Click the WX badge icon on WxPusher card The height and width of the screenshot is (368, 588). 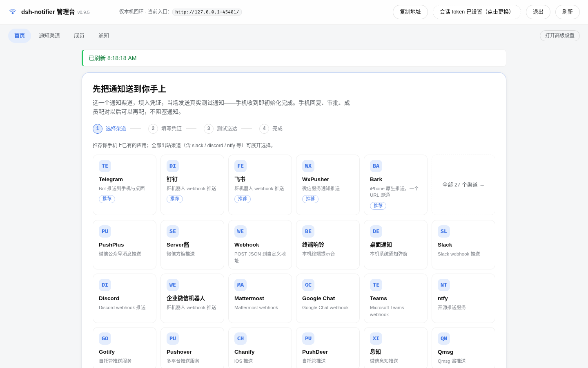[308, 166]
